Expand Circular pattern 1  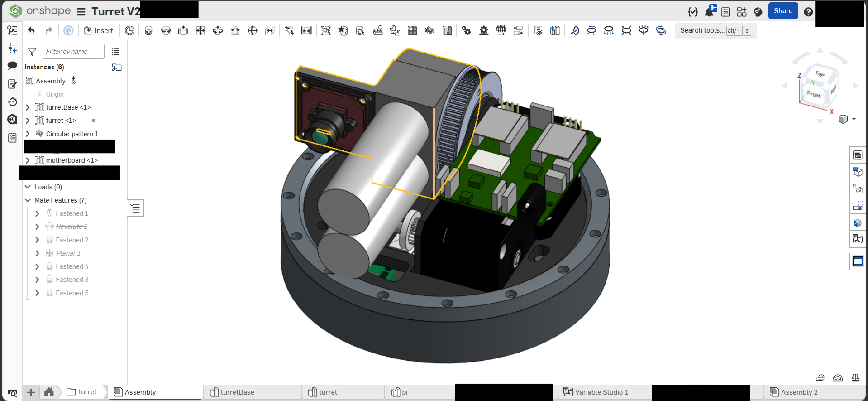(x=28, y=134)
